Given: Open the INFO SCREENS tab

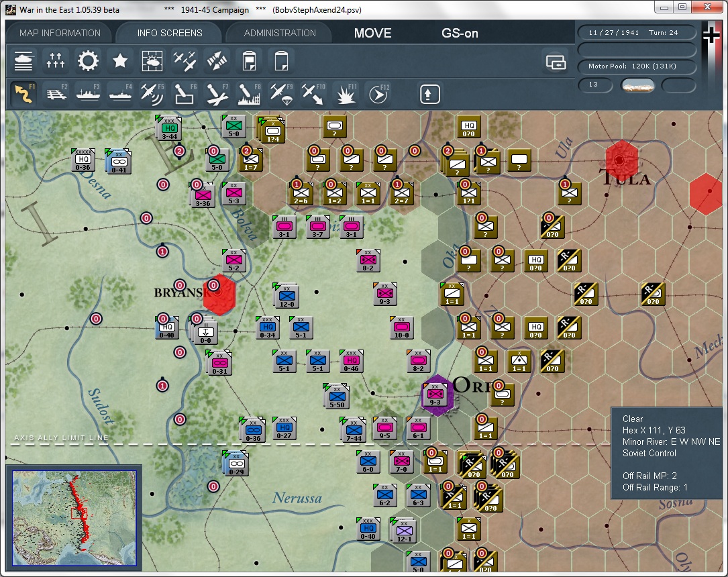Looking at the screenshot, I should 170,33.
